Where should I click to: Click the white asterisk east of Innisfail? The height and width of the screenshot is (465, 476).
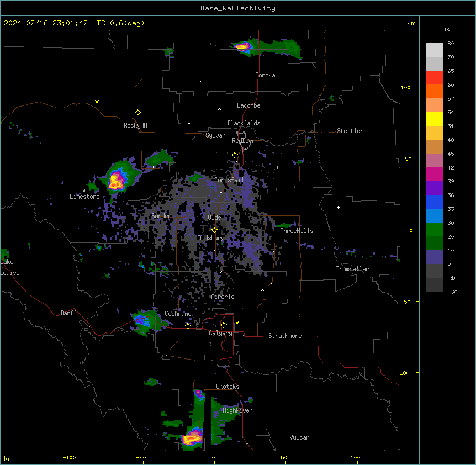tap(277, 168)
